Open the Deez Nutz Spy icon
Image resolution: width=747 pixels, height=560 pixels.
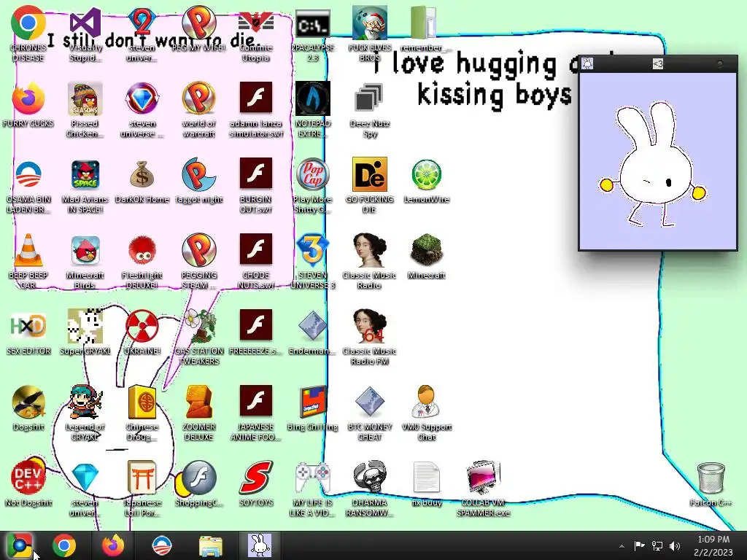click(369, 99)
